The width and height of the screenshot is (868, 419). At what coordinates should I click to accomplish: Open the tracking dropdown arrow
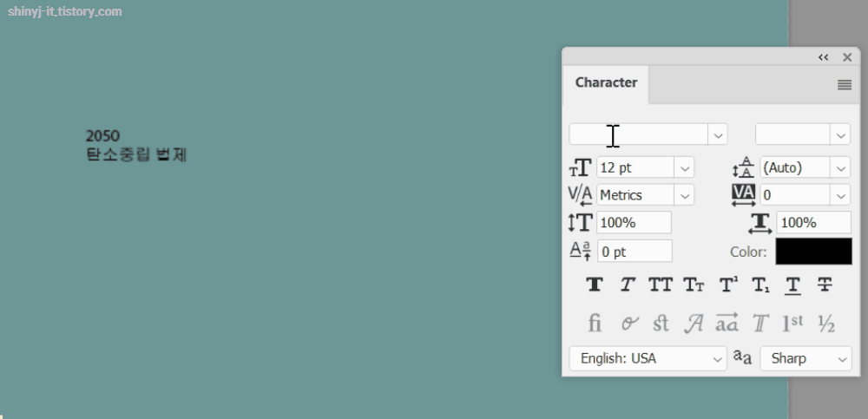(x=840, y=195)
